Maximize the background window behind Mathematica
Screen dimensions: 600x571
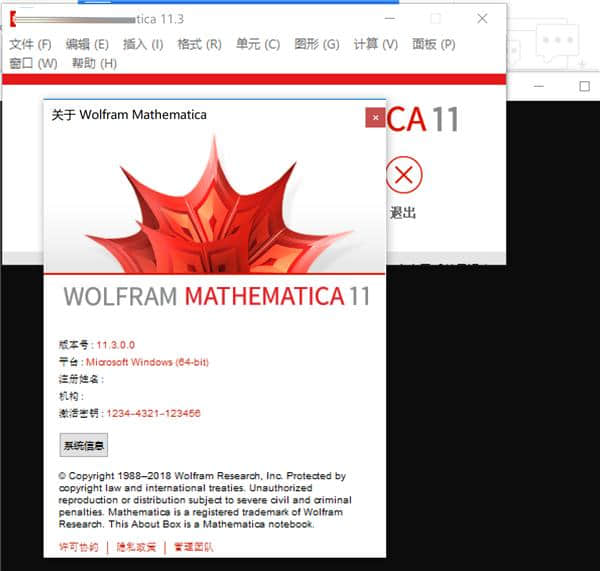pyautogui.click(x=584, y=86)
